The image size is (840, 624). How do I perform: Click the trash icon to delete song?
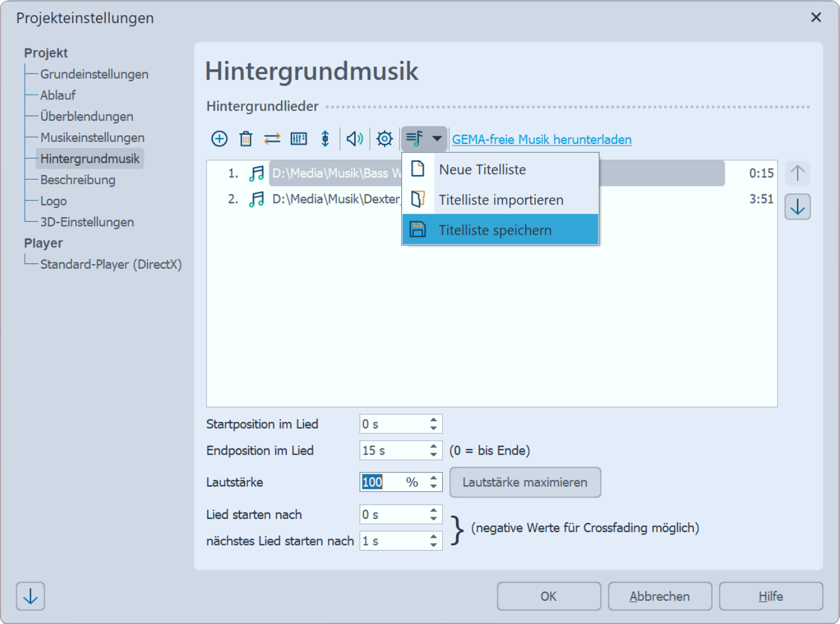point(246,139)
